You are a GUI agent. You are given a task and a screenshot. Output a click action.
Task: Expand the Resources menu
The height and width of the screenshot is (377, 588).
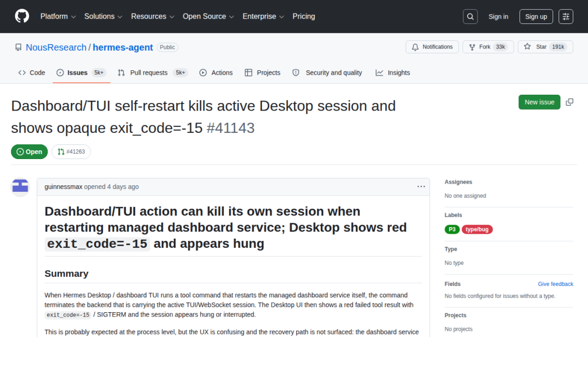[x=152, y=16]
